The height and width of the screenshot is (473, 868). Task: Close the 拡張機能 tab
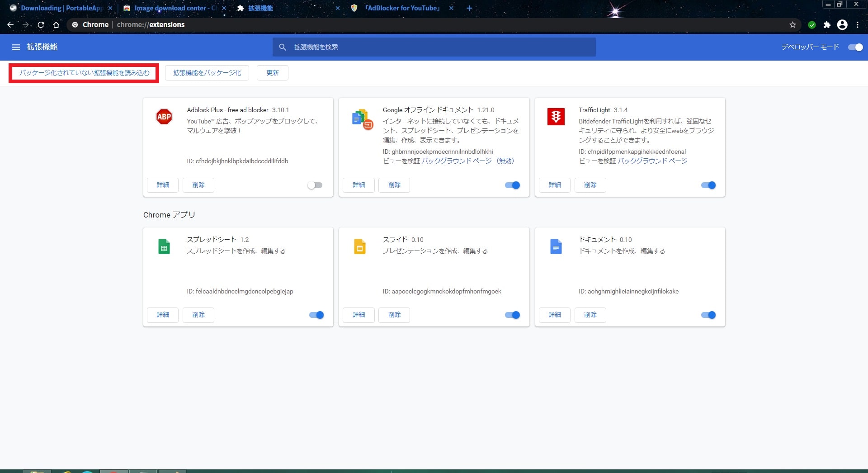coord(337,8)
